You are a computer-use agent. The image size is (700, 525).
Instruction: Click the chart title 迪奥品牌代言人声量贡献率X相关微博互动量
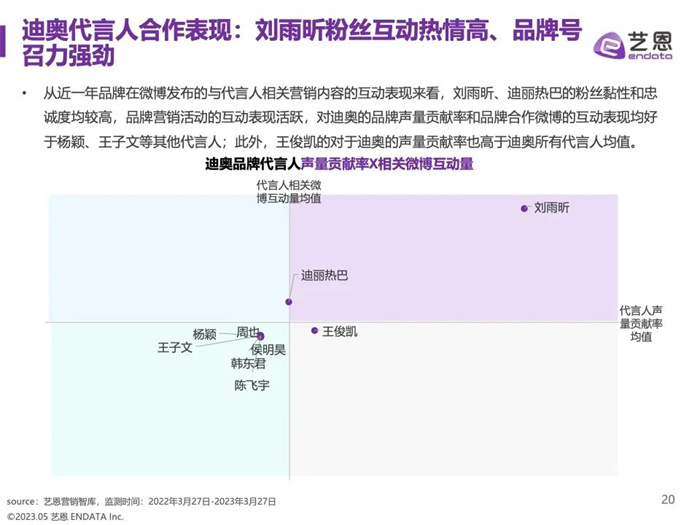[x=339, y=164]
